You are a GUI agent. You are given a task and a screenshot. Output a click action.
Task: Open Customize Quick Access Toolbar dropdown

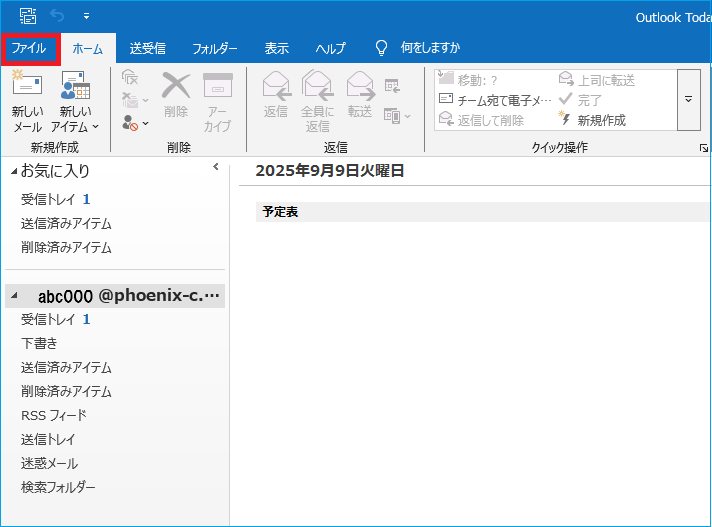[86, 17]
